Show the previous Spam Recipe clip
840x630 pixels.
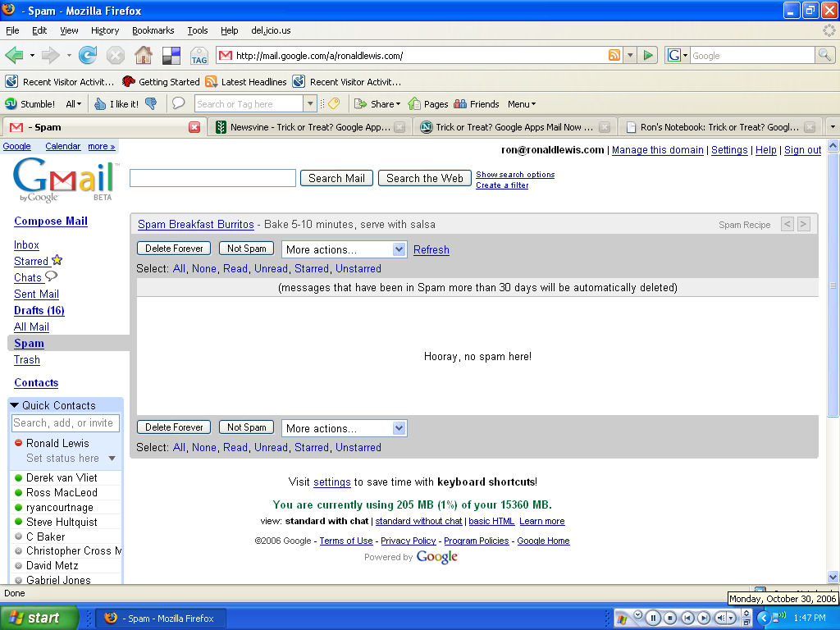click(787, 224)
